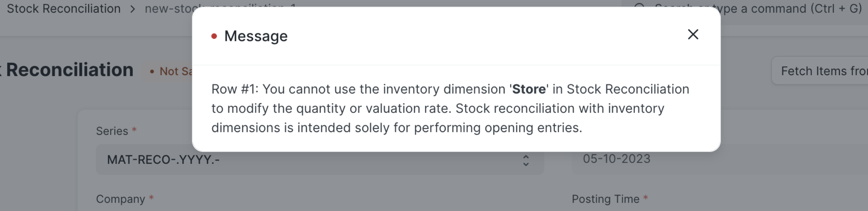Click the breadcrumb chevron separator
868x211 pixels.
(132, 9)
